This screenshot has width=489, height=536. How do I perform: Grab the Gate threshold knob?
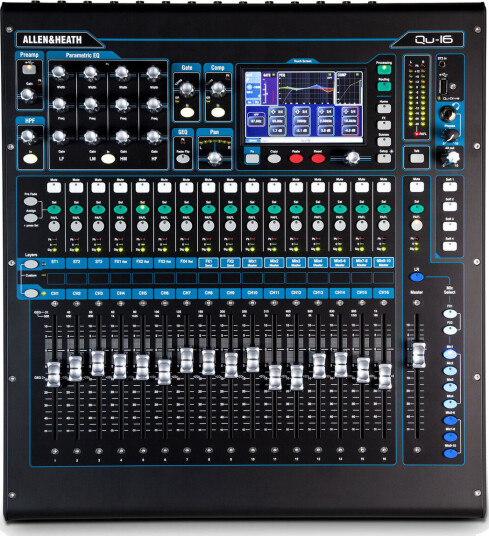pos(187,89)
